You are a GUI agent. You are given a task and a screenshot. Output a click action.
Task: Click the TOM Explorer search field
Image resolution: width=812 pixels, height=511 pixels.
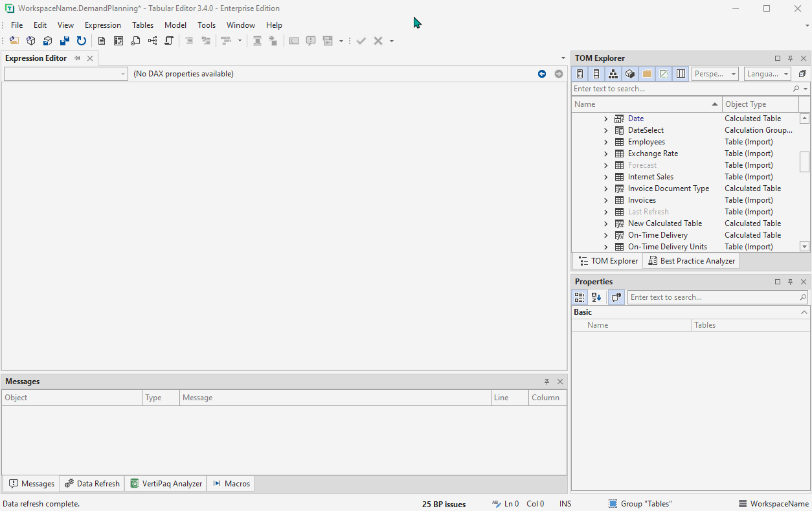pyautogui.click(x=680, y=89)
